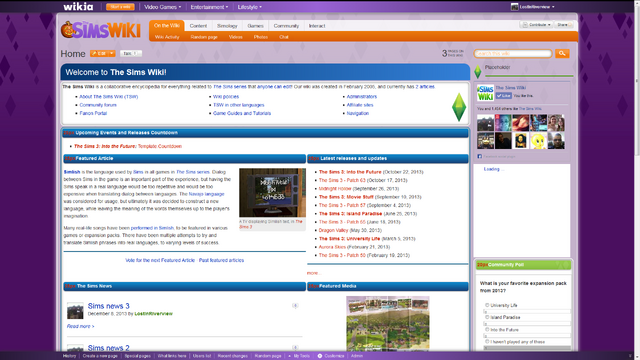Viewport: 640px width, 360px height.
Task: Open the Featured Media map image
Action: pyautogui.click(x=387, y=323)
